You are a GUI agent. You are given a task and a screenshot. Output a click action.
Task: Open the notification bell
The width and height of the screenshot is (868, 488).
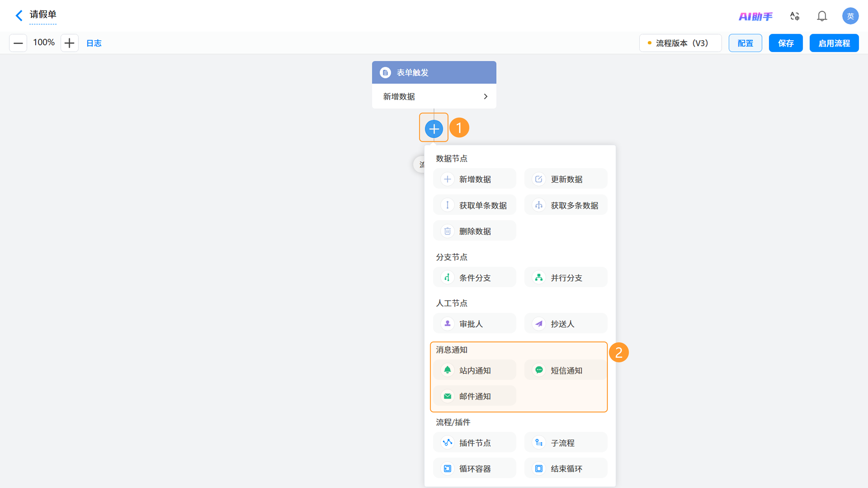(822, 16)
